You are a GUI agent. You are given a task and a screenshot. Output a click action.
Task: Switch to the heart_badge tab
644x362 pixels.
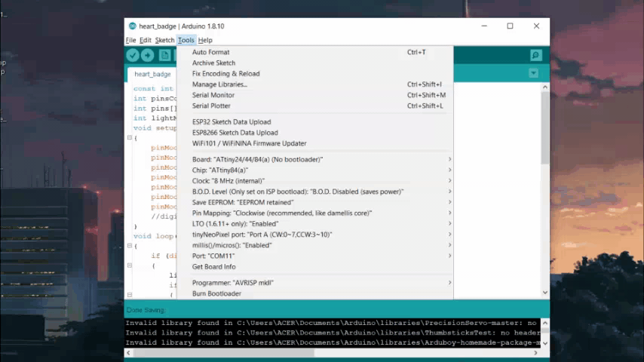152,75
